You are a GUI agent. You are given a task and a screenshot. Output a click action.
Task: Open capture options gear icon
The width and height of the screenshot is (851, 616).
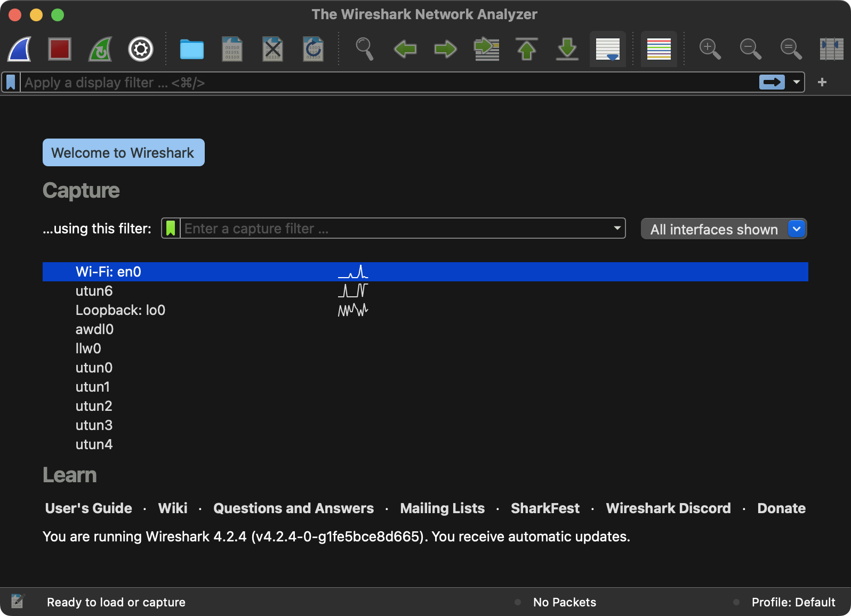[x=141, y=49]
